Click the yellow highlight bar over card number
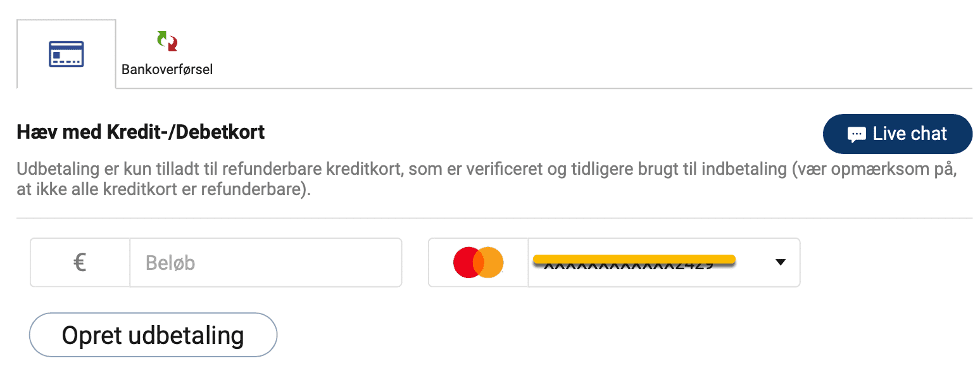Image resolution: width=980 pixels, height=375 pixels. pyautogui.click(x=634, y=258)
